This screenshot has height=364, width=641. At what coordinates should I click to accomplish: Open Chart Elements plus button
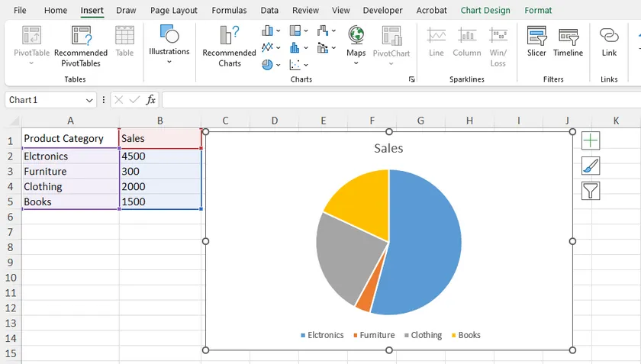[x=591, y=140]
